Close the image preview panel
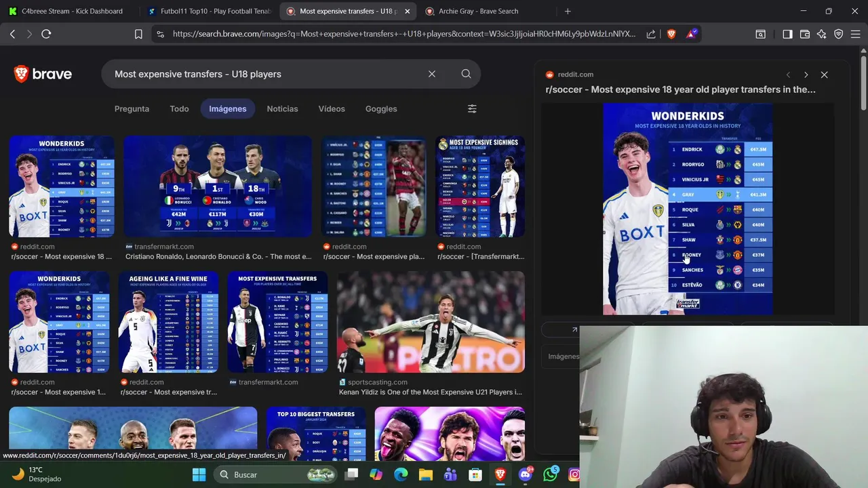This screenshot has height=488, width=868. pyautogui.click(x=824, y=75)
